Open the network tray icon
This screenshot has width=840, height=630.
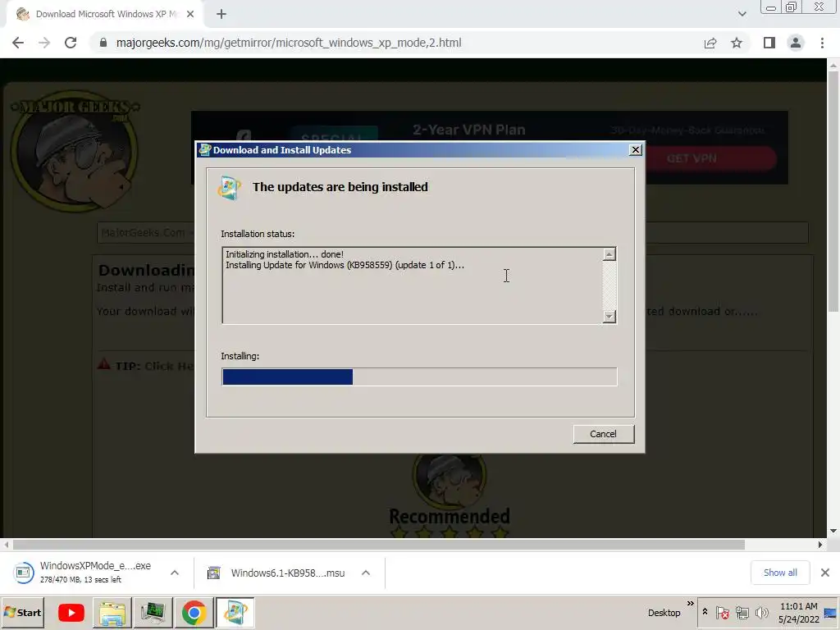tap(742, 612)
